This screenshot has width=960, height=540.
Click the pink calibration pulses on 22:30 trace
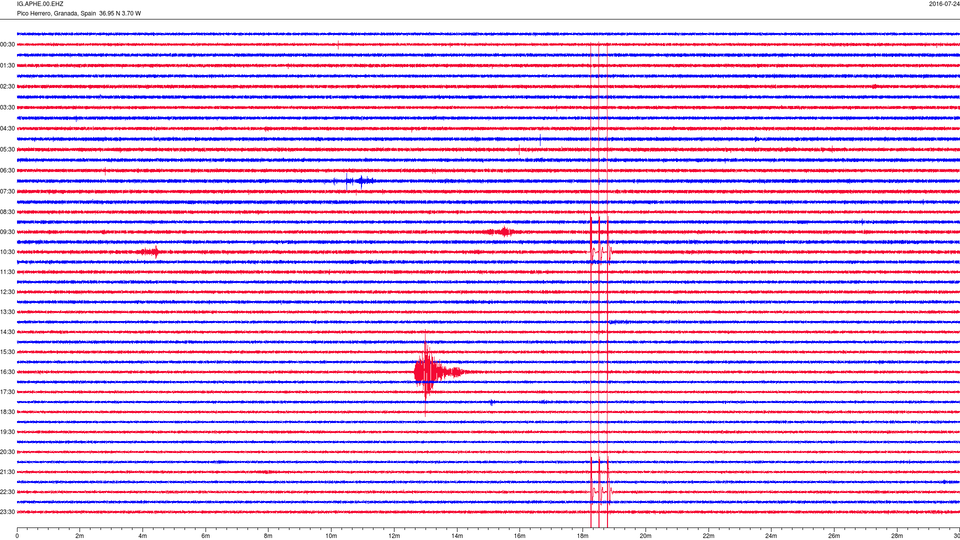[600, 492]
